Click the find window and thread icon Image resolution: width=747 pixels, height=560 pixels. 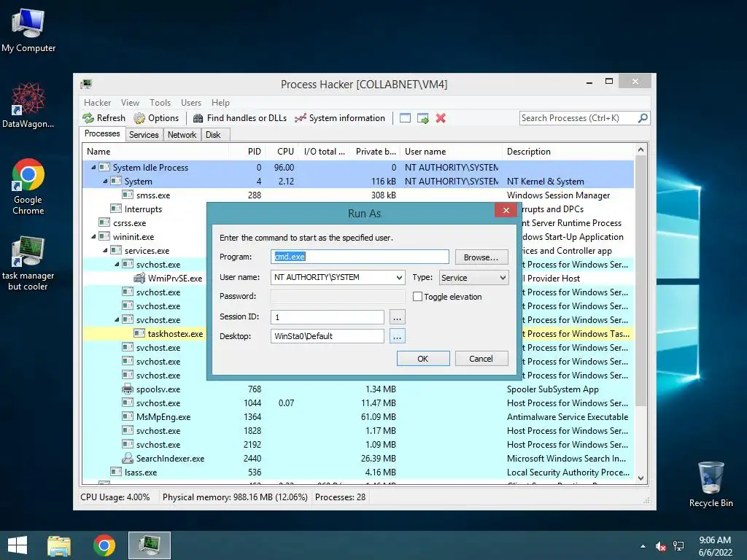422,118
